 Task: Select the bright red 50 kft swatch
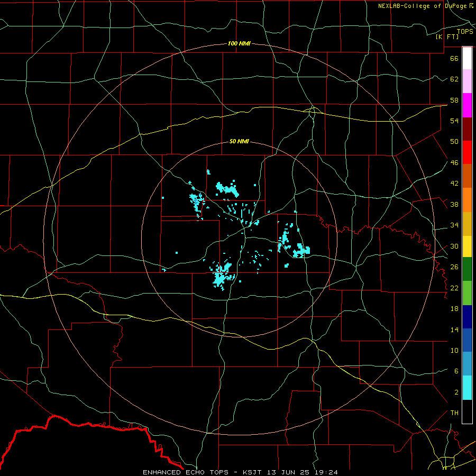point(467,152)
